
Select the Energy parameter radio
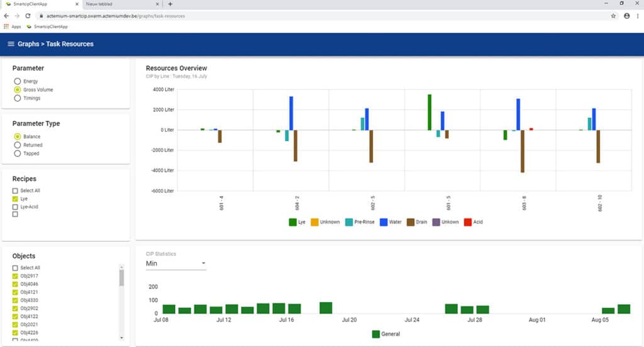click(x=17, y=81)
